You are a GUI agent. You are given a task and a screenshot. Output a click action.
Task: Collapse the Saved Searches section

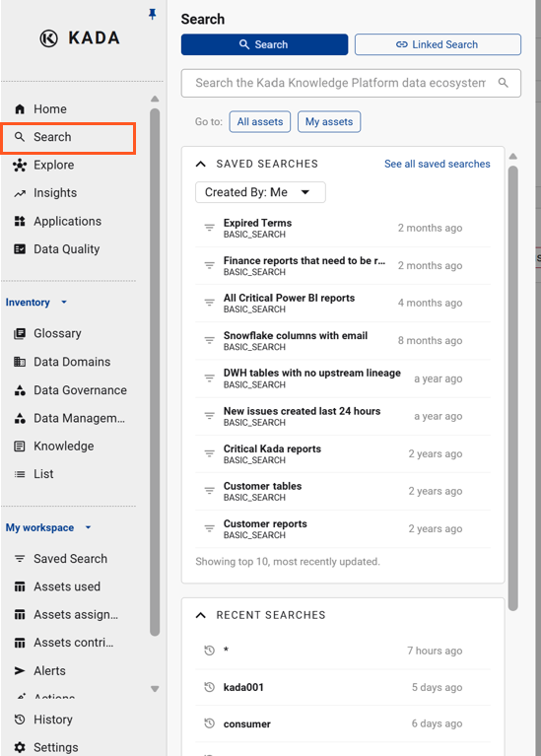[201, 164]
